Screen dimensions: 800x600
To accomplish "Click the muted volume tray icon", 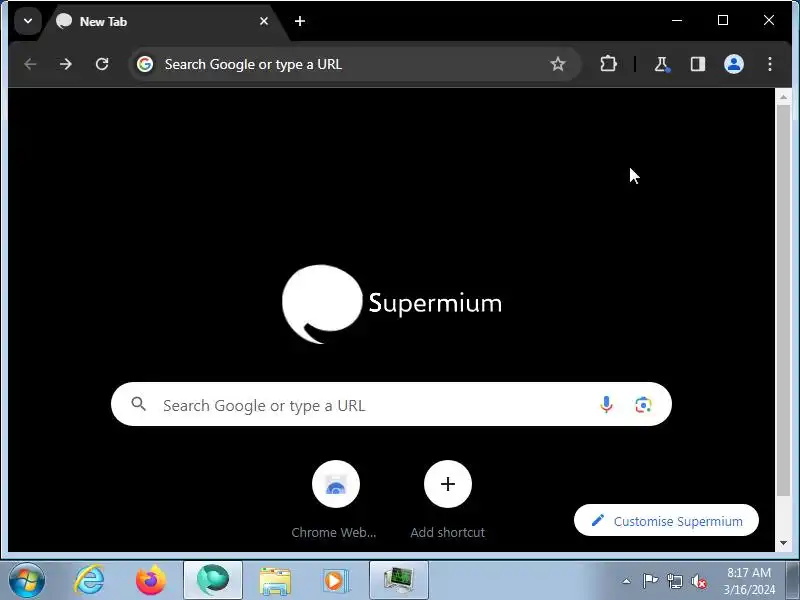I will (699, 581).
